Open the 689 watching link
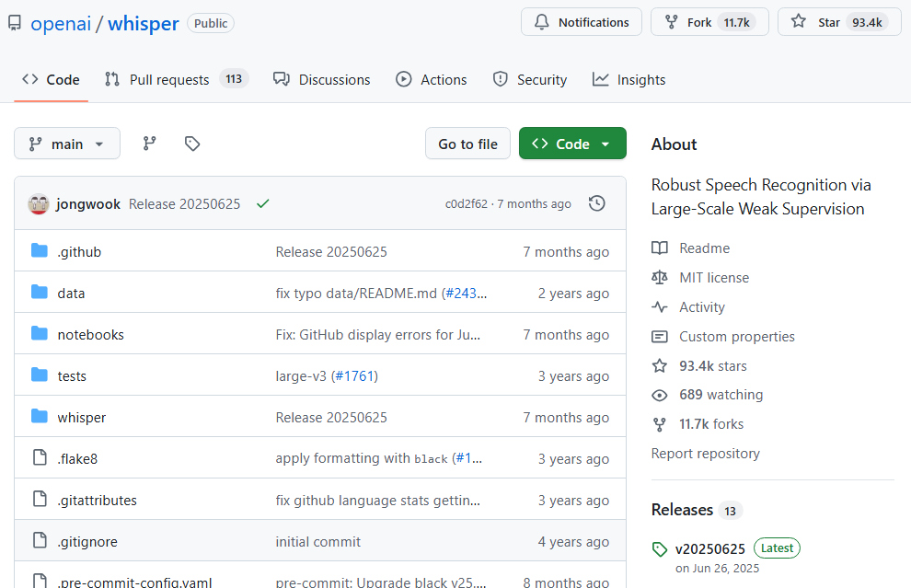The image size is (911, 588). pos(721,395)
